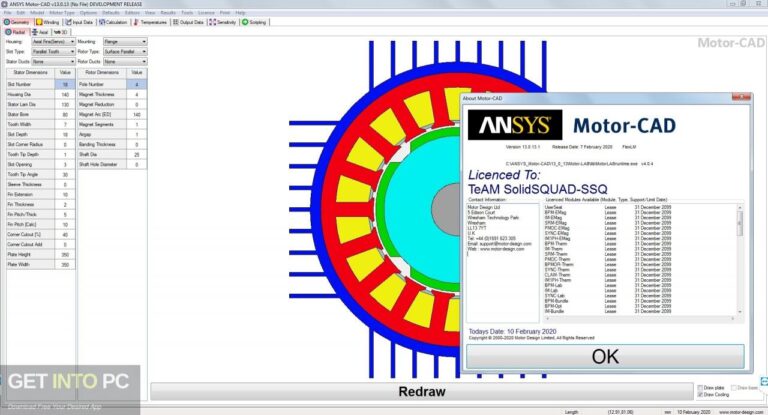Open the Geometry tab
The image size is (768, 415).
coord(17,22)
